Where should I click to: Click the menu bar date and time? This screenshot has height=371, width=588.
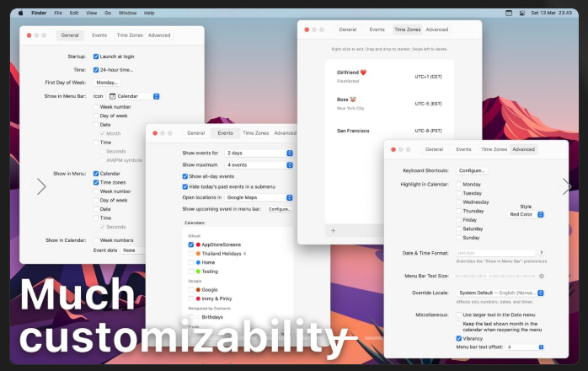[x=551, y=13]
